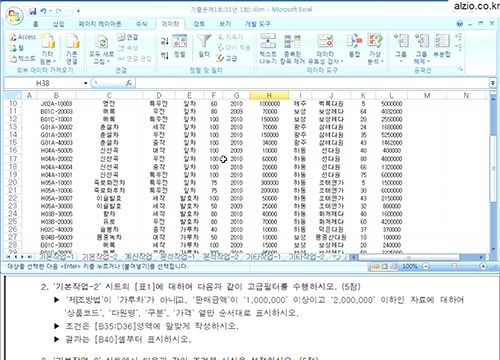Open Data Validation (데이터 유효성 검사) dropdown

[325, 49]
